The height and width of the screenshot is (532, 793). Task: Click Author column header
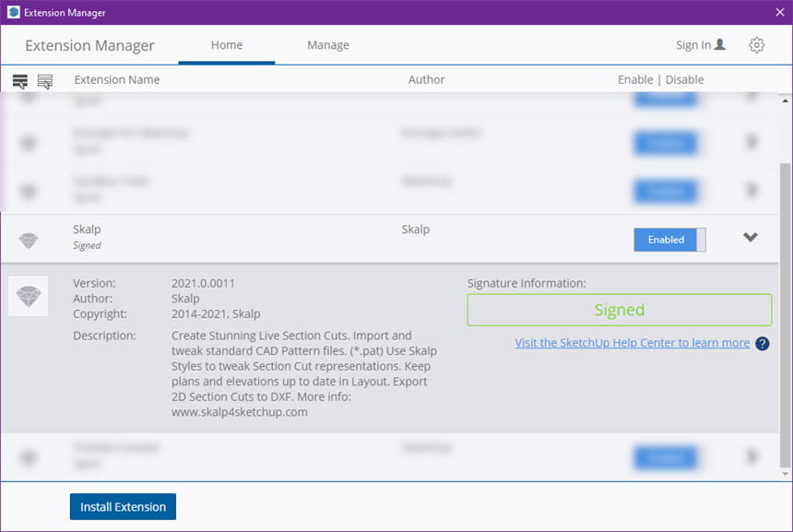coord(426,79)
